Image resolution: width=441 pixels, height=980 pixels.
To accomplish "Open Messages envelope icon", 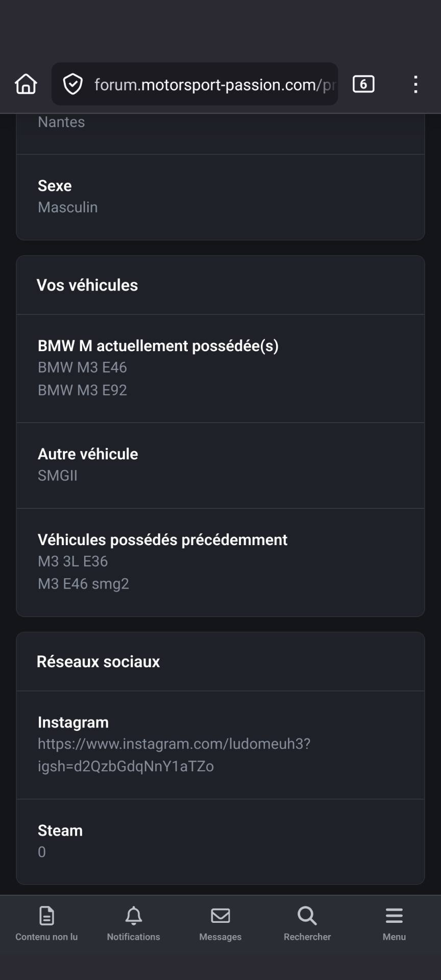I will point(220,916).
